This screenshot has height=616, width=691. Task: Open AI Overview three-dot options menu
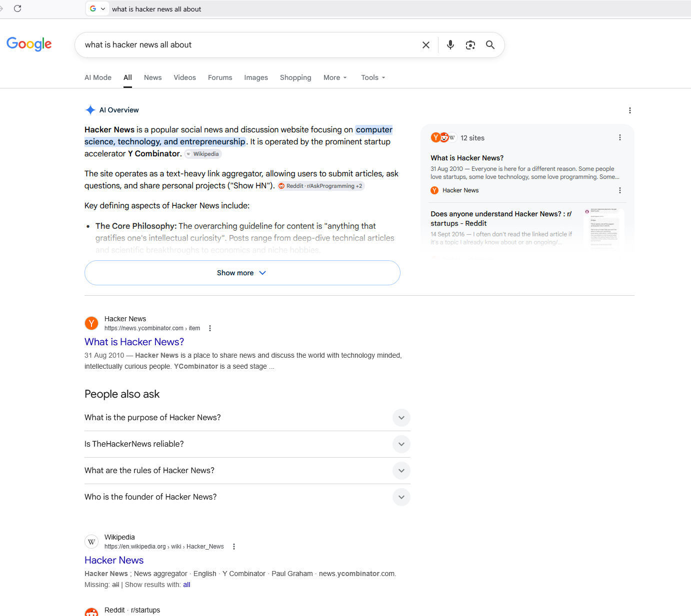coord(629,110)
